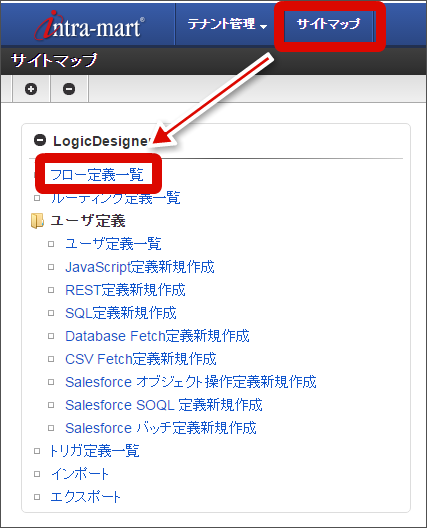Open CSV Fetch定義新規作成 link
Viewport: 427px width, 528px height.
[141, 359]
